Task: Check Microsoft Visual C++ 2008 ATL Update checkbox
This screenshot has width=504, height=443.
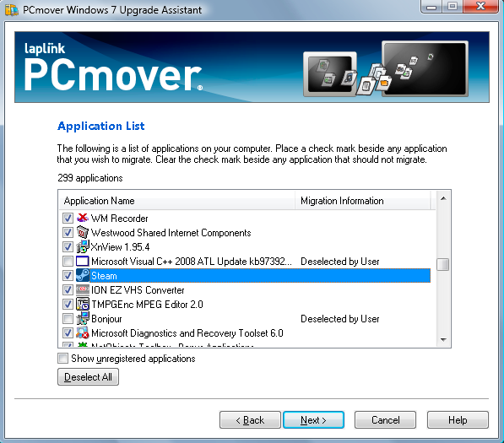Action: (68, 262)
